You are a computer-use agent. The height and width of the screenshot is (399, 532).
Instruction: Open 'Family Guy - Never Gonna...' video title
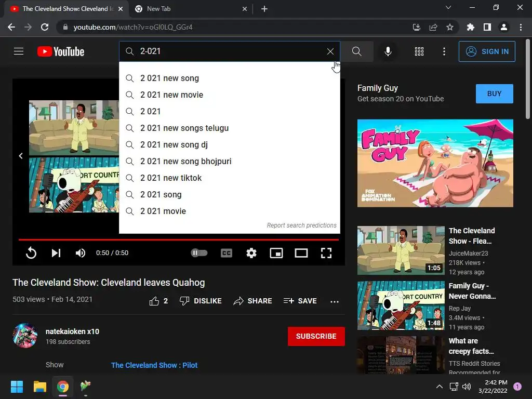coord(472,291)
